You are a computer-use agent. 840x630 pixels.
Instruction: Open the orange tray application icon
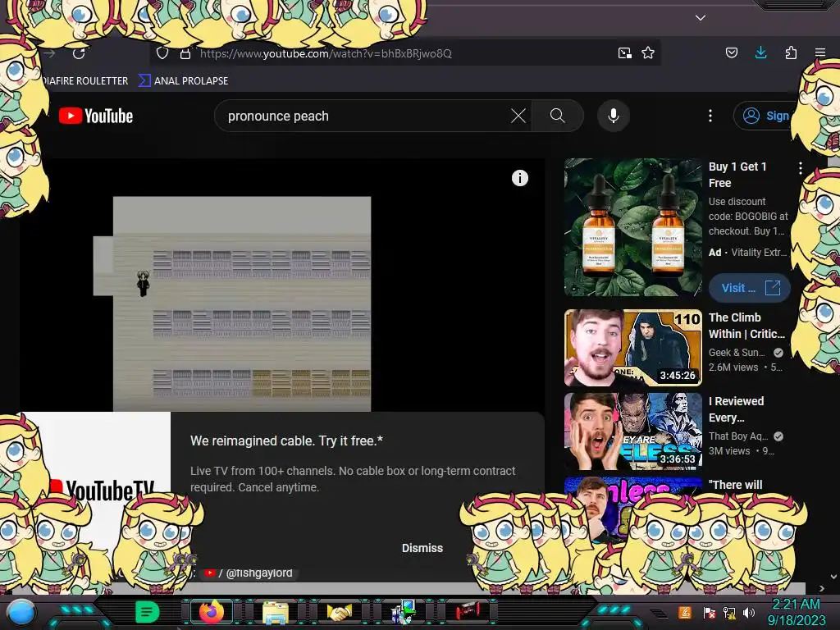[684, 612]
